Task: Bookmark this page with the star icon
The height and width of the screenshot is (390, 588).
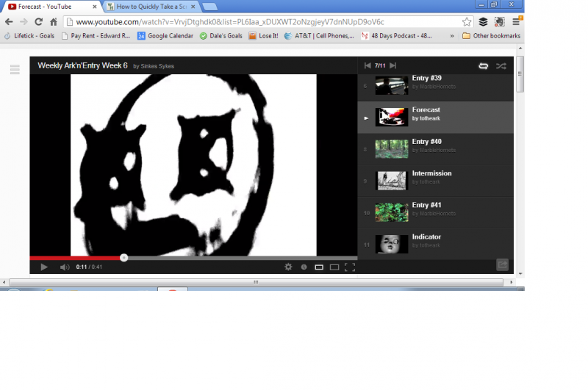Action: (467, 22)
